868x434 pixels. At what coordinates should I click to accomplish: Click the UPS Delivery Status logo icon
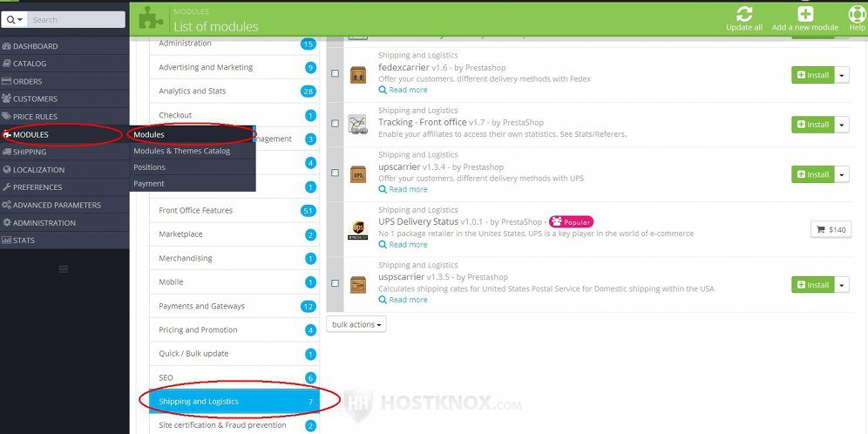coord(358,230)
